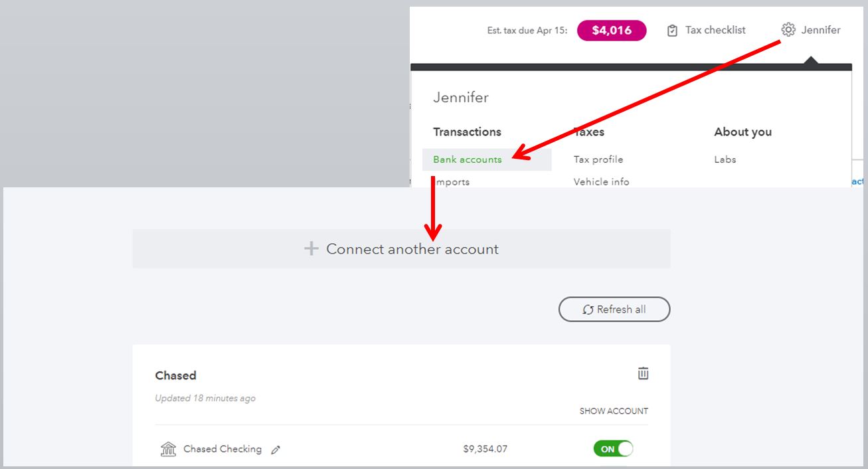The height and width of the screenshot is (469, 868).
Task: Select Imports under Transactions
Action: click(x=454, y=181)
